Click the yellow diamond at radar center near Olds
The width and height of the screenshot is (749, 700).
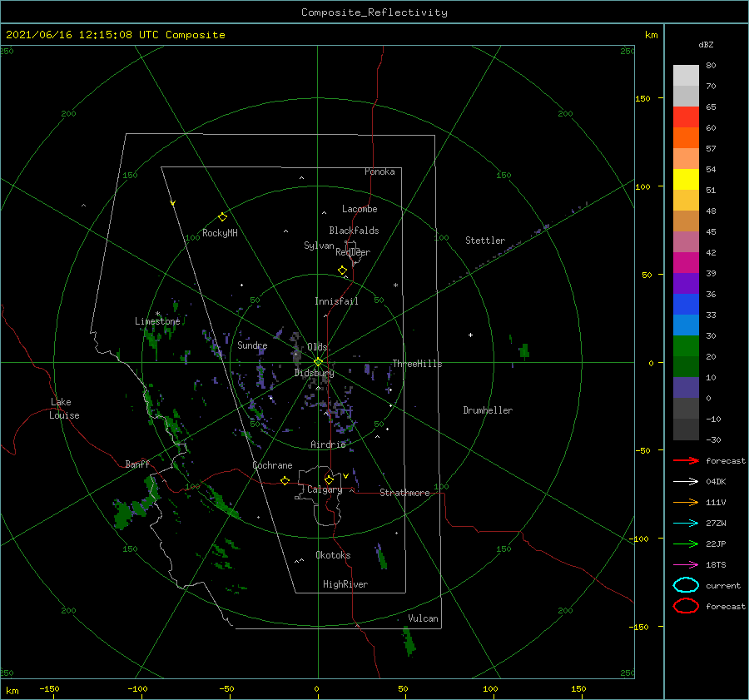point(318,362)
